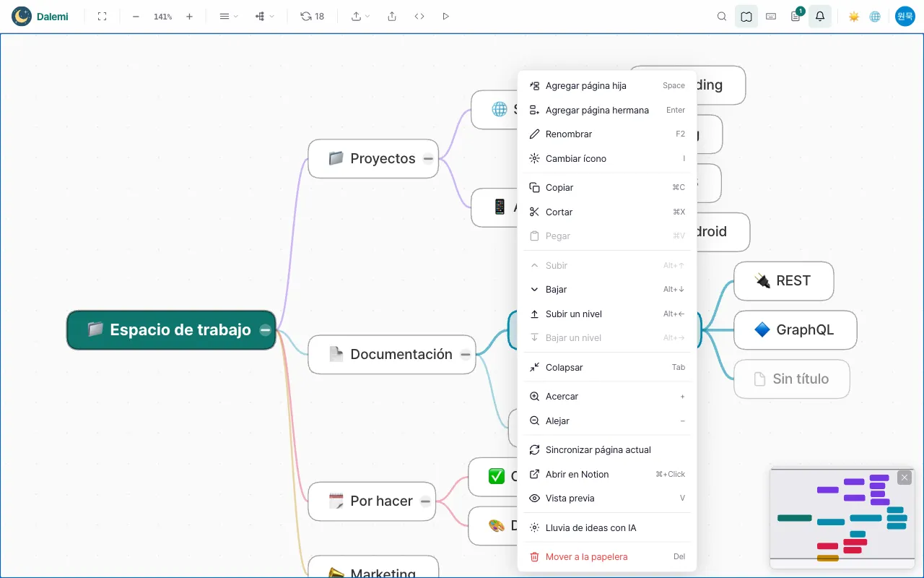Click the zoom out minus icon
924x578 pixels.
136,16
